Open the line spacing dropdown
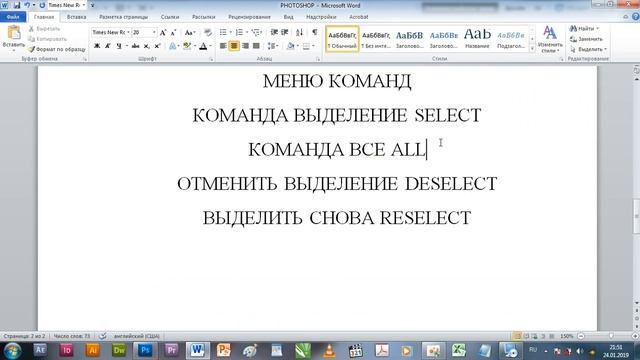640x360 pixels. tap(273, 46)
